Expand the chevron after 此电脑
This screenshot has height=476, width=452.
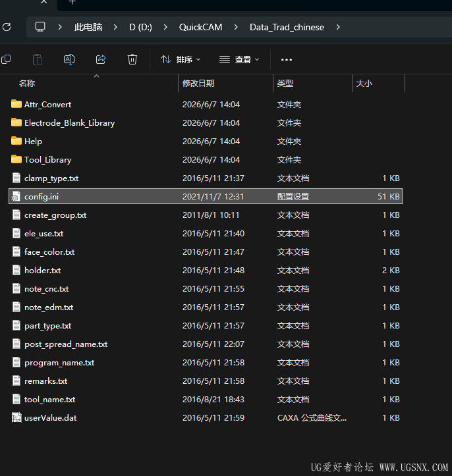[115, 27]
